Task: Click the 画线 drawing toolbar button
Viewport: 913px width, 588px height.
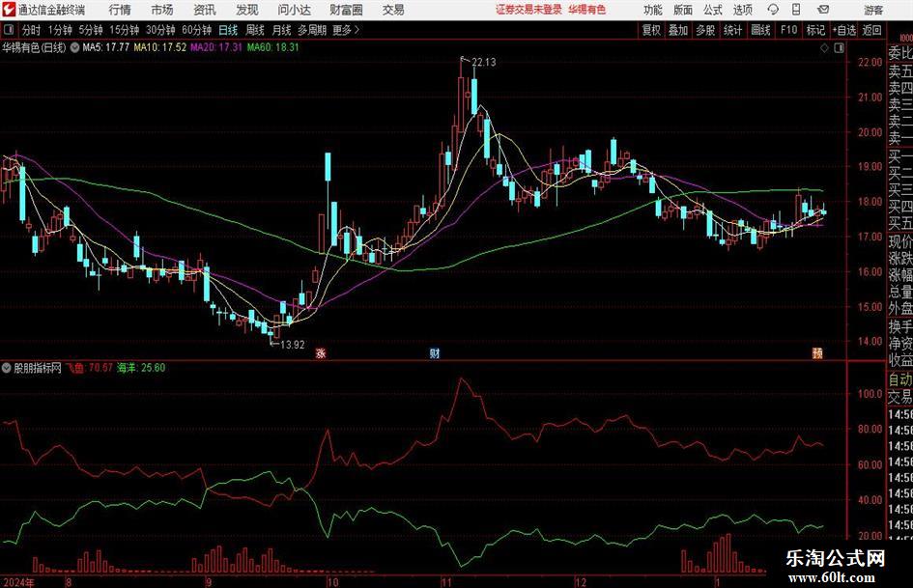Action: tap(761, 30)
